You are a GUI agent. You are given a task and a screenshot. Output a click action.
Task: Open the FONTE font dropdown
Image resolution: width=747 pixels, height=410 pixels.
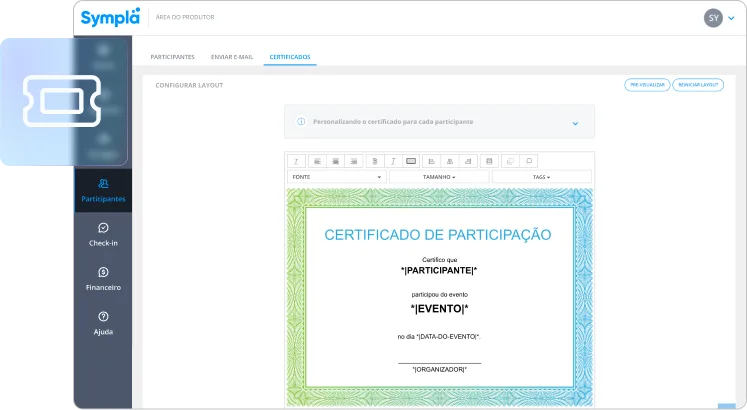point(336,177)
